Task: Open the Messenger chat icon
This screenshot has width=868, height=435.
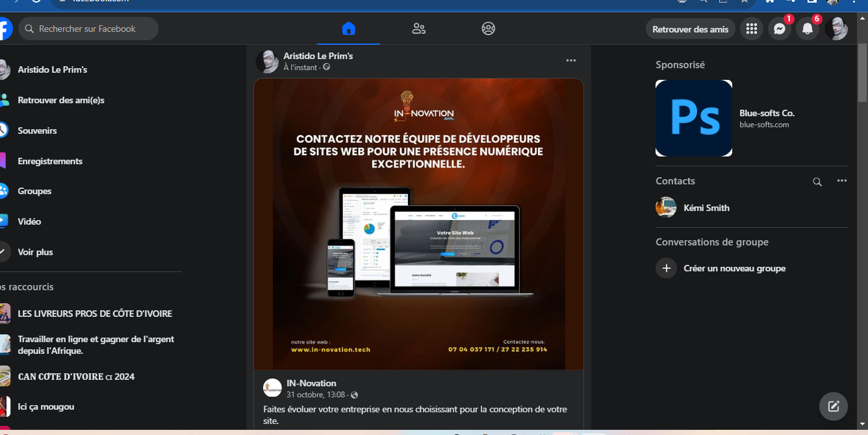Action: point(779,29)
